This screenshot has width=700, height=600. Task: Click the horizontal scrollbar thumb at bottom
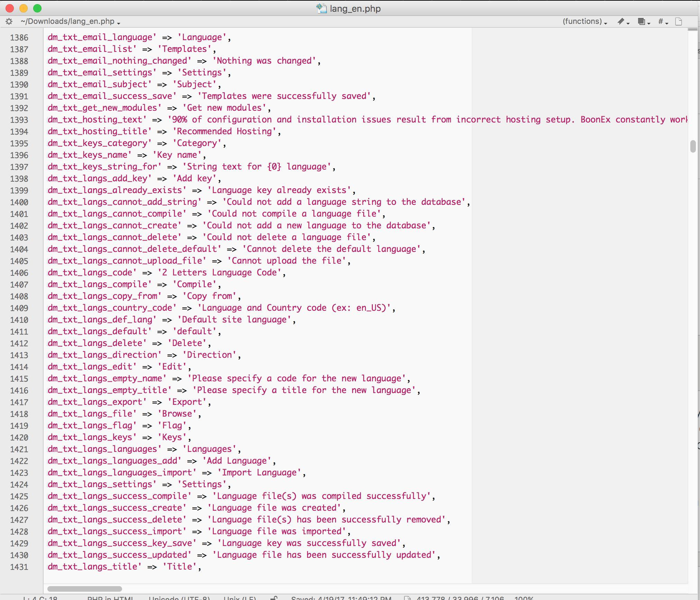[84, 589]
